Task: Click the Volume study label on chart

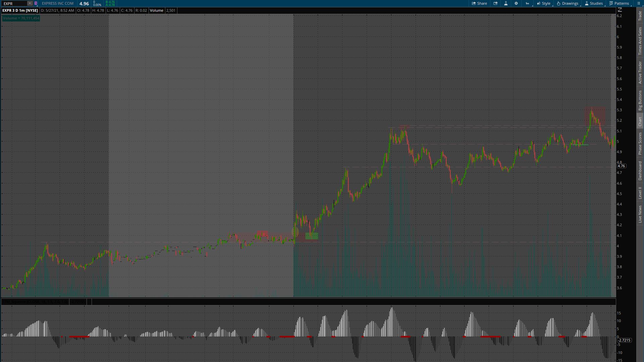Action: (21, 18)
